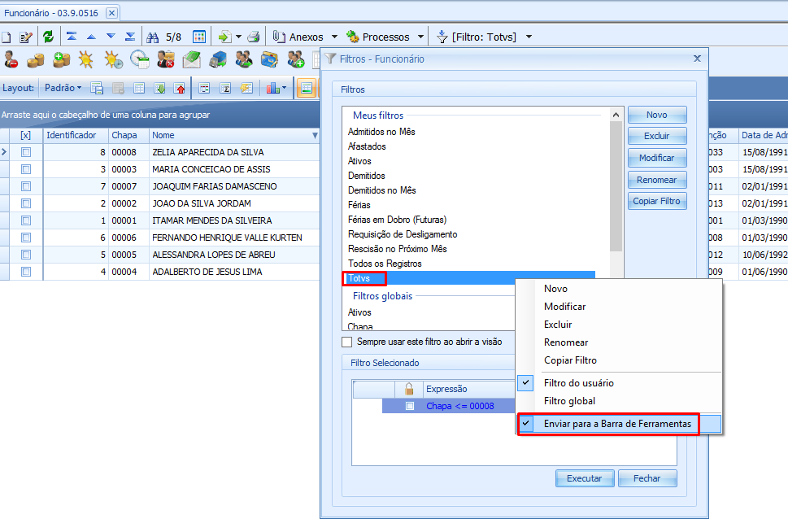Open the blue wallet card icon
This screenshot has height=532, width=788.
pyautogui.click(x=270, y=60)
